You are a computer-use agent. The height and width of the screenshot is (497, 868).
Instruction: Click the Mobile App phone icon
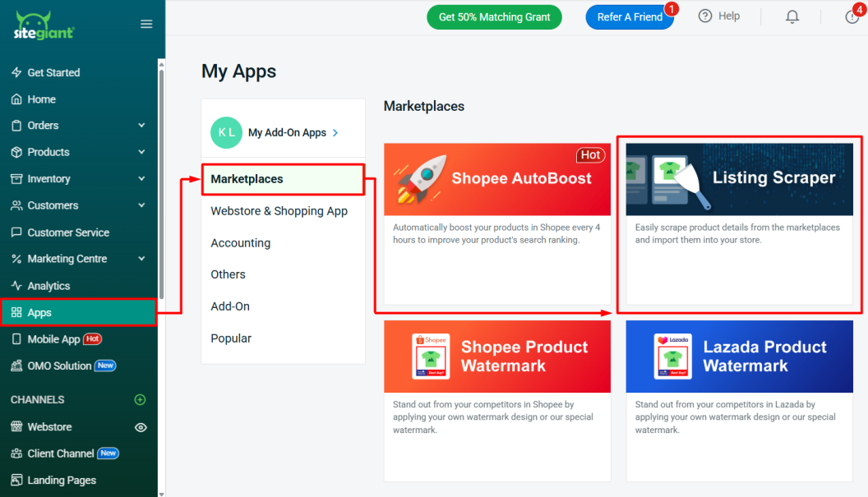click(x=16, y=339)
